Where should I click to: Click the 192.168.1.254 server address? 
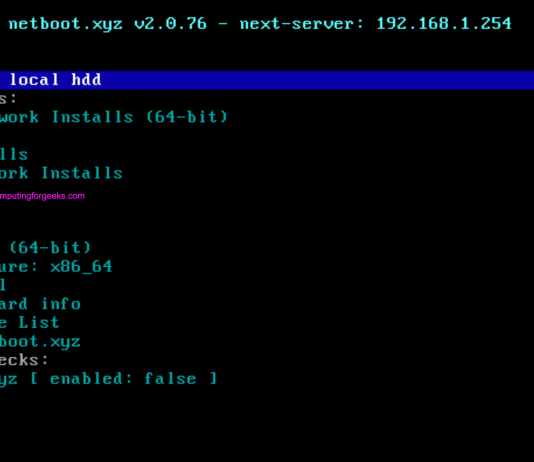point(444,24)
